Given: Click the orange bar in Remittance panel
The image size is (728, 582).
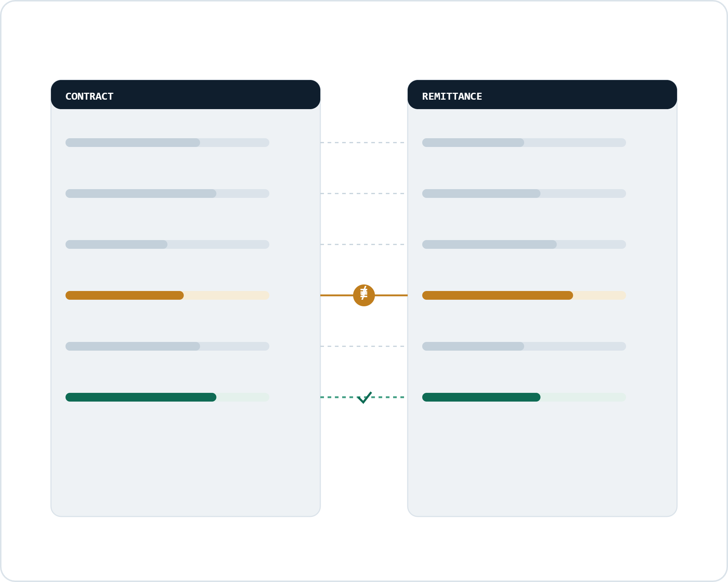Looking at the screenshot, I should [x=498, y=295].
